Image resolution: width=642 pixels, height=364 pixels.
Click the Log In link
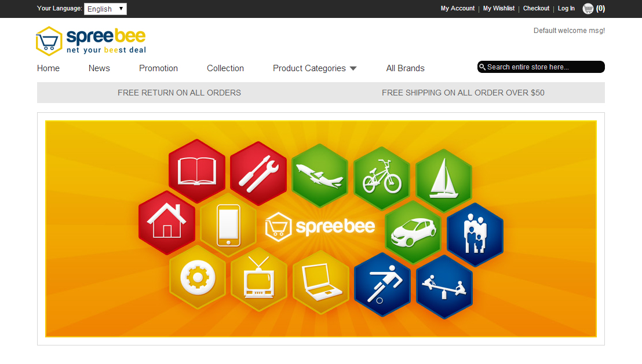566,8
